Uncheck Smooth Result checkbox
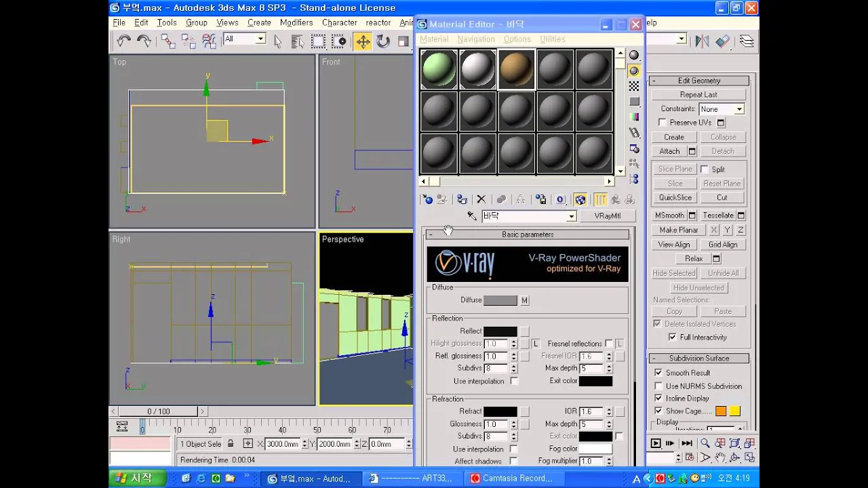Viewport: 868px width, 488px height. click(x=658, y=373)
